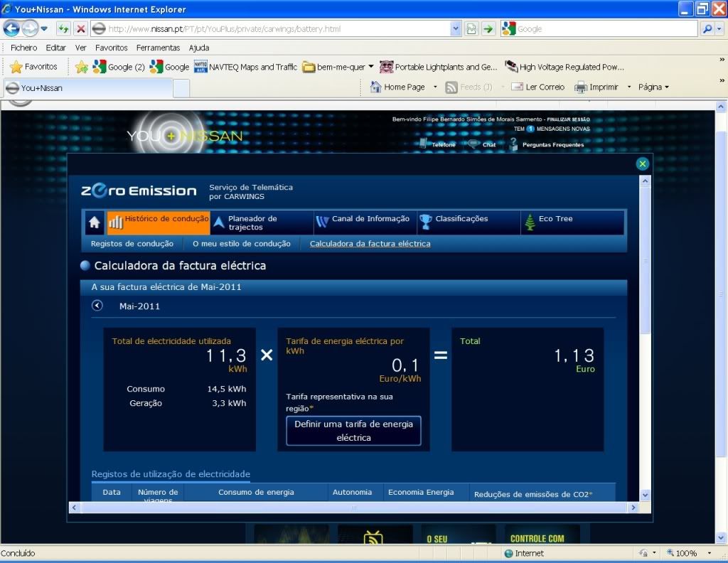Click the Compatibility View page icon

471,28
